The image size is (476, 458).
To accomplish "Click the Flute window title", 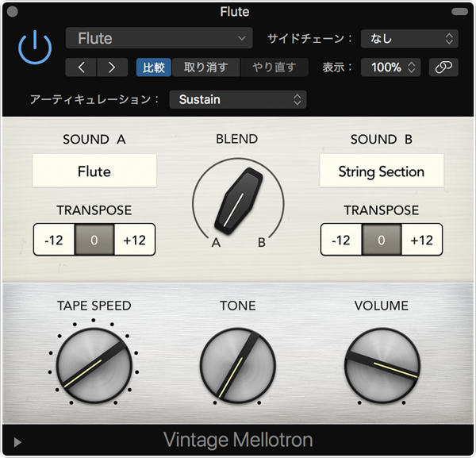I will 235,12.
